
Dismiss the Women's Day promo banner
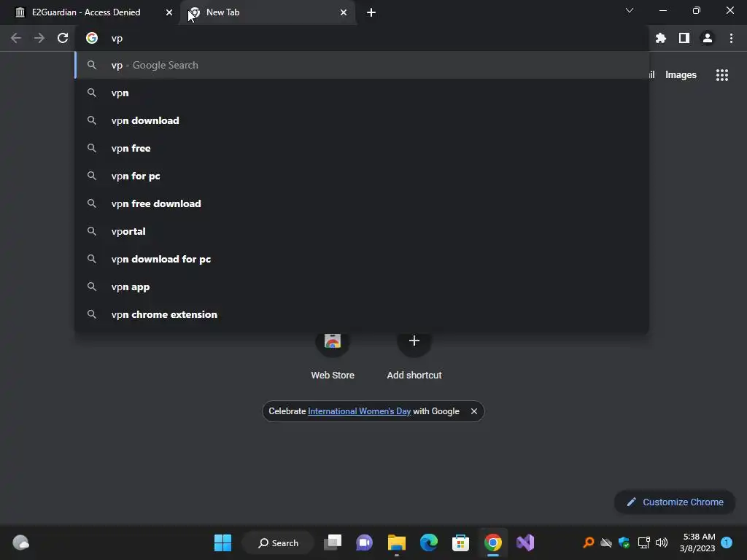[x=474, y=411]
